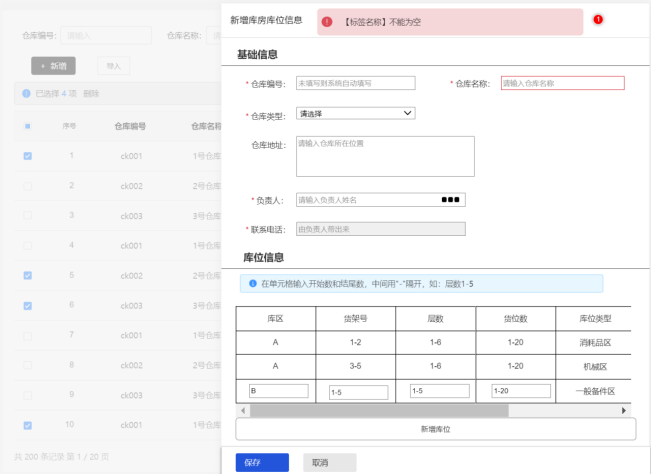This screenshot has height=474, width=651.
Task: Click the 取消 button
Action: coord(330,462)
